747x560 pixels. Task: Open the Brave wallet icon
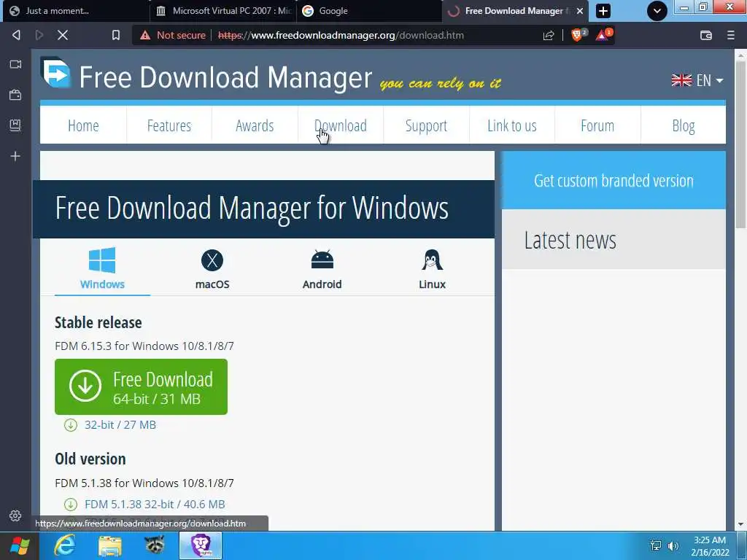coord(706,35)
